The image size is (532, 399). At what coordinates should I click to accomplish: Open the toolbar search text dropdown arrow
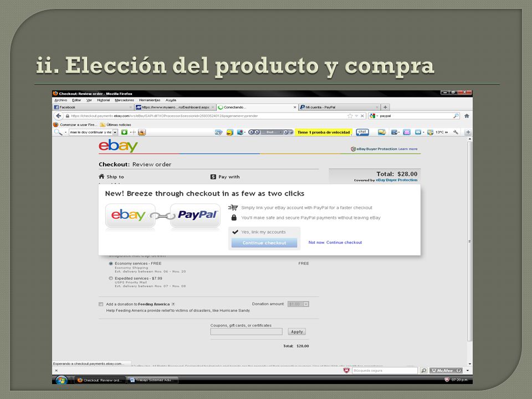[115, 132]
